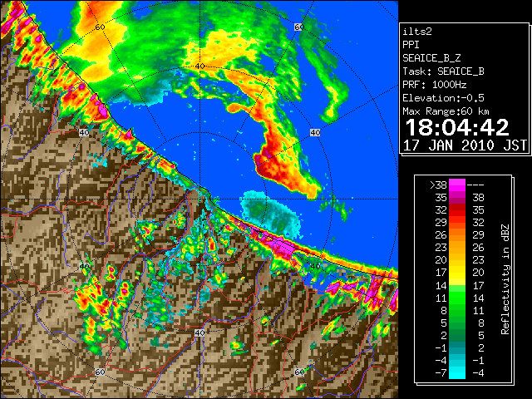Click the 'PRF: 1000Hz' entry
Viewport: 532px width, 399px height.
click(435, 85)
